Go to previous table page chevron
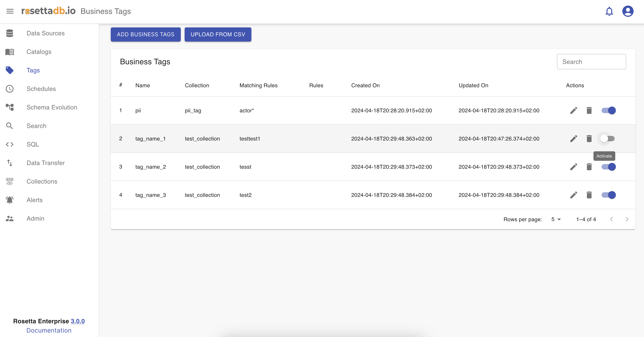 coord(612,219)
